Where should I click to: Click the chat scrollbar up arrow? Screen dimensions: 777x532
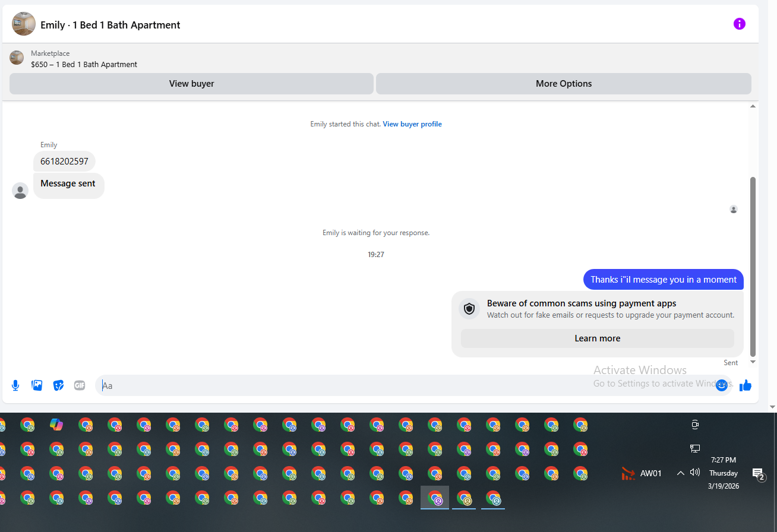click(753, 106)
